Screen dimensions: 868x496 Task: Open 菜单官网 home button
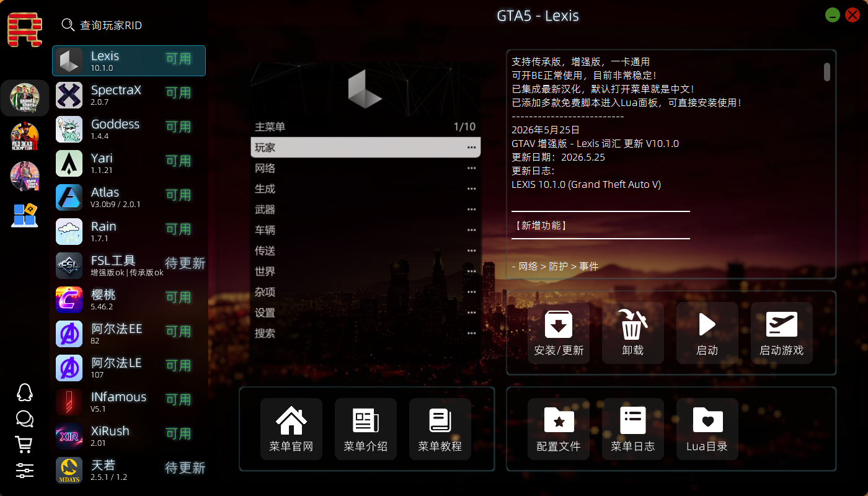click(291, 429)
